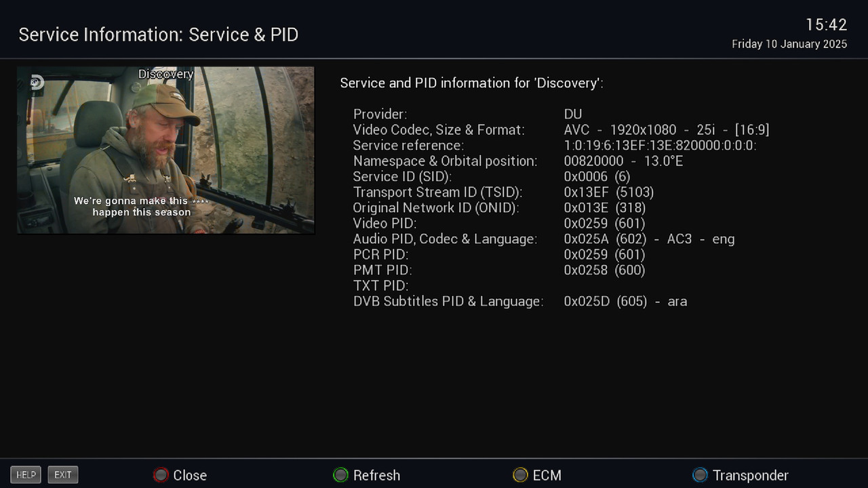Click the Service ID value 0x0006 (6)
The width and height of the screenshot is (868, 488).
click(x=597, y=176)
